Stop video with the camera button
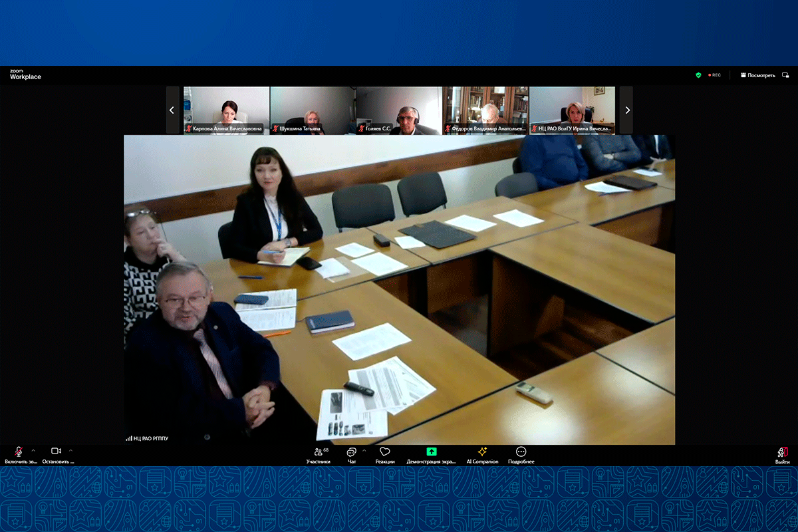The height and width of the screenshot is (532, 798). tap(57, 452)
